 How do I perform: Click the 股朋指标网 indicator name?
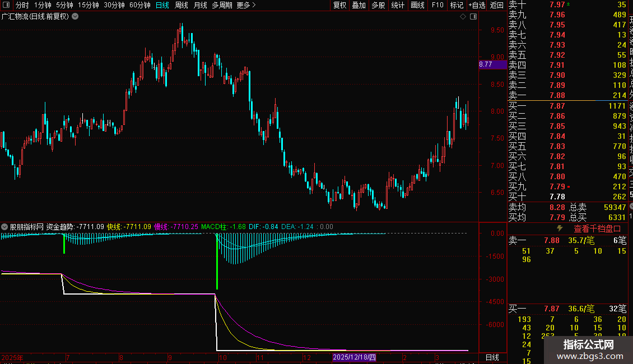tap(27, 227)
